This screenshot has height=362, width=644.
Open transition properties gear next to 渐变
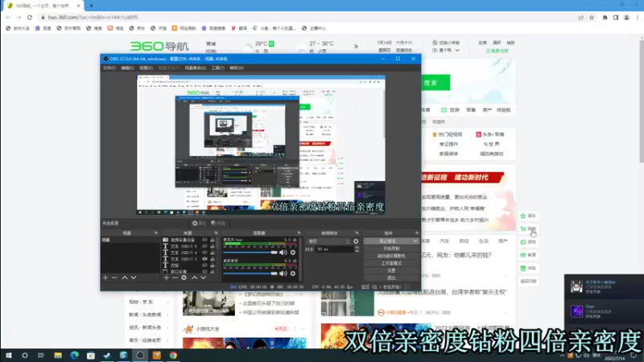pyautogui.click(x=356, y=241)
